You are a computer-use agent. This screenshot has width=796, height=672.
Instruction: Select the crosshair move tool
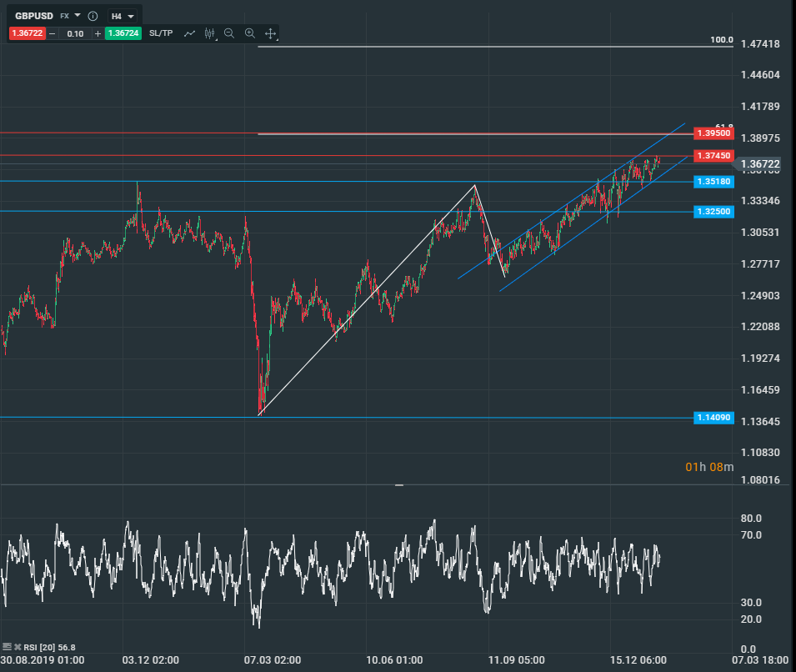[270, 33]
